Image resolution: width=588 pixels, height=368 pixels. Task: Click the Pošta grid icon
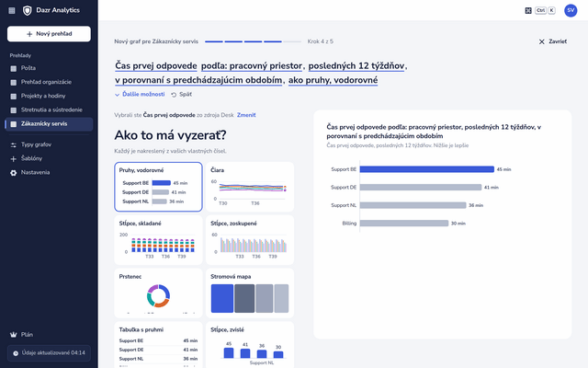(14, 68)
